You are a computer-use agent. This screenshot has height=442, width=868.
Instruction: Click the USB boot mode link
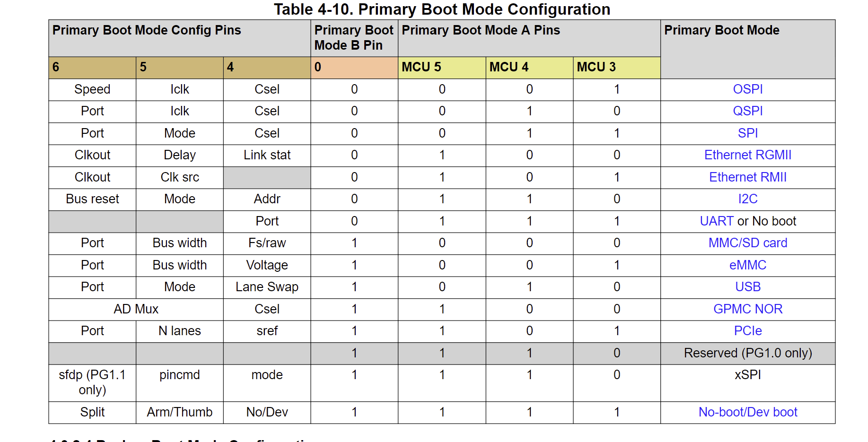point(747,287)
